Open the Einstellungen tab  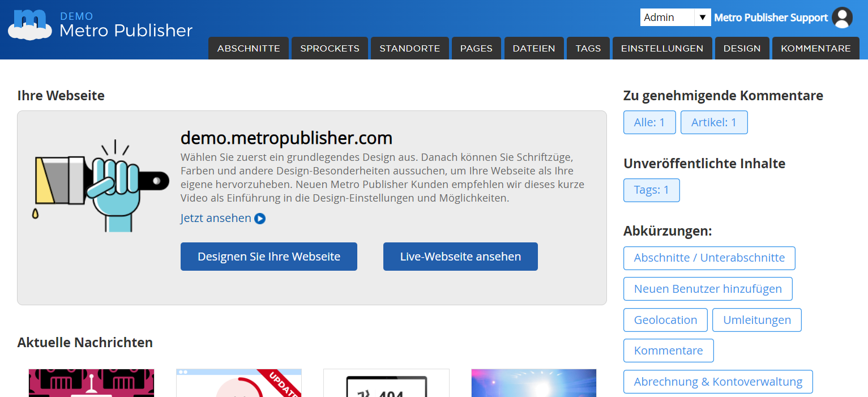[662, 48]
